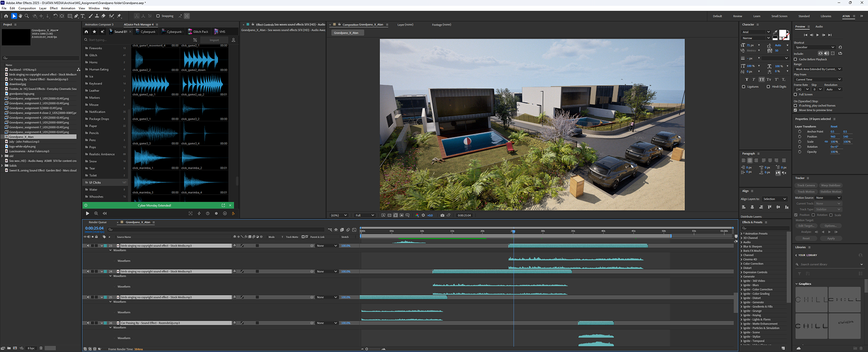Click the AEJuice download icon
This screenshot has width=868, height=352.
pos(225,213)
